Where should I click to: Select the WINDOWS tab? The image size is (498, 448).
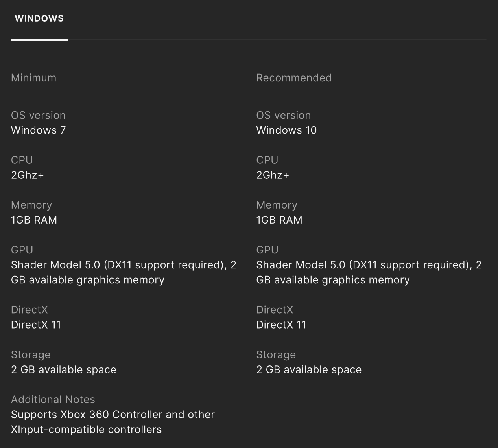(39, 18)
